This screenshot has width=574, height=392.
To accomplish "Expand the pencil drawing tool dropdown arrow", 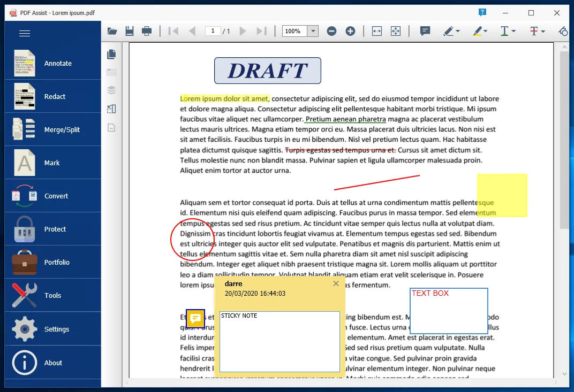I will point(458,32).
